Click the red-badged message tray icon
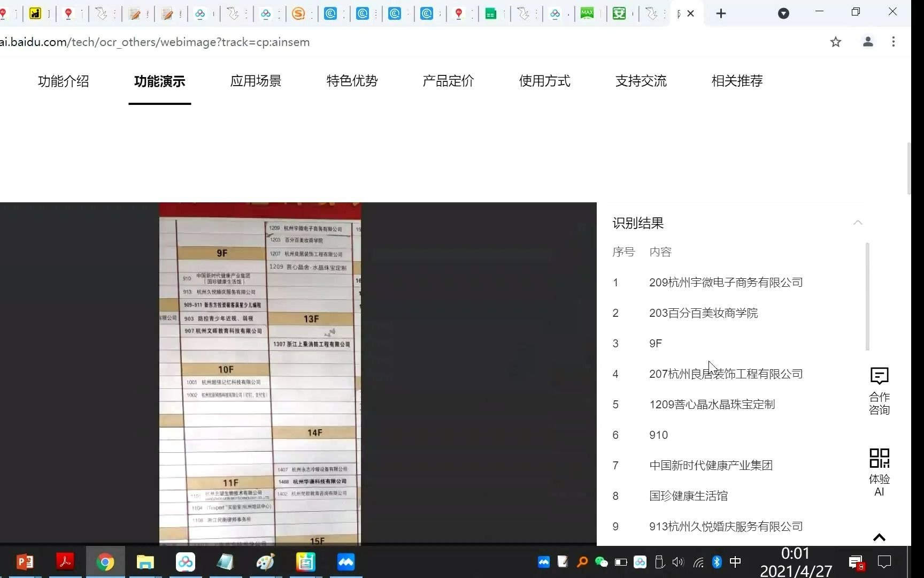Image resolution: width=924 pixels, height=578 pixels. click(x=856, y=563)
